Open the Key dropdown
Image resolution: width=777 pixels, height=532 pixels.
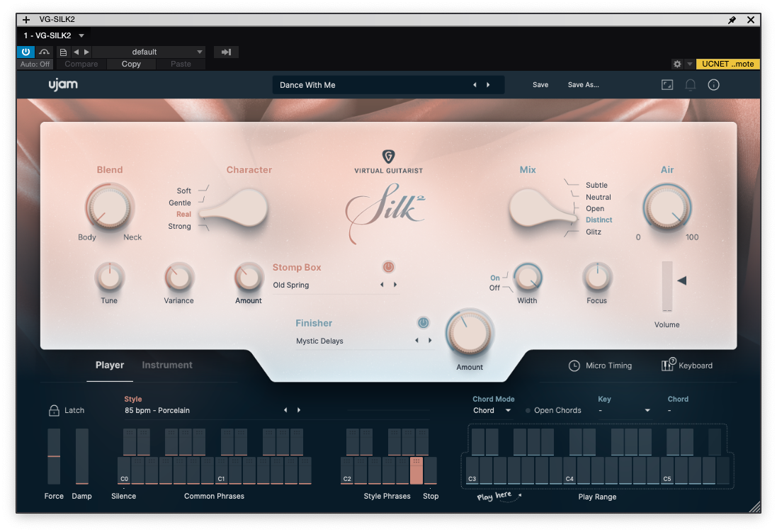coord(625,411)
